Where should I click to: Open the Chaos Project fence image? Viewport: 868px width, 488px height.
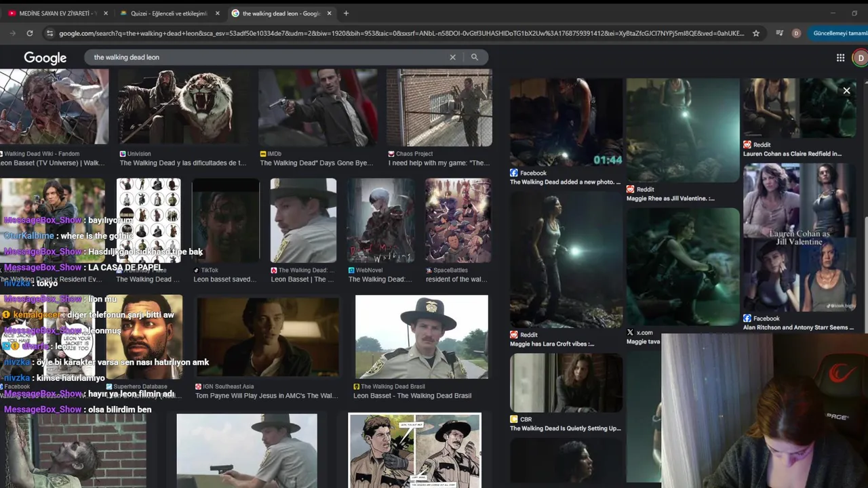pos(439,107)
